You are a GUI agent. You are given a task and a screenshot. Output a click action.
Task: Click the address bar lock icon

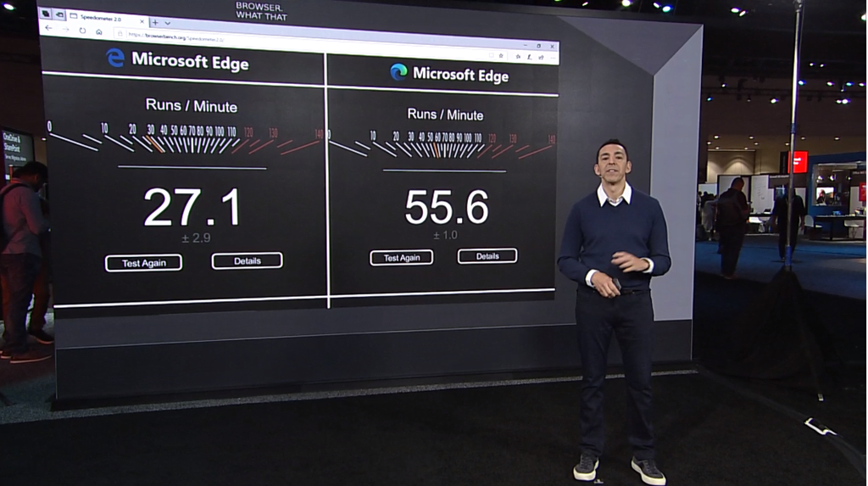pos(120,34)
